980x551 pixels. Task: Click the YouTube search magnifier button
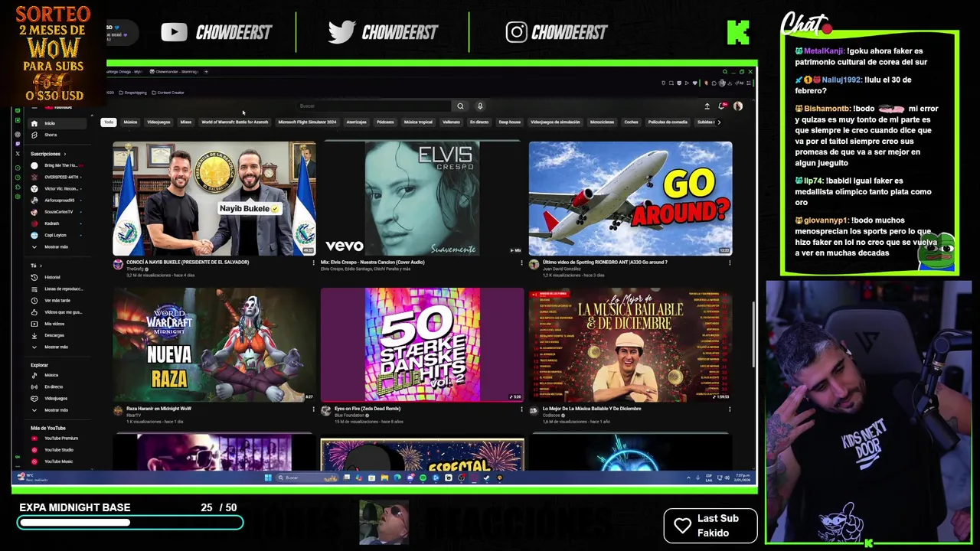click(x=460, y=106)
